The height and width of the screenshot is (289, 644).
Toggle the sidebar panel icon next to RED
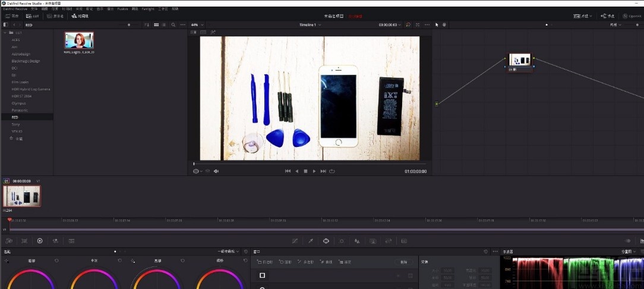(x=6, y=24)
